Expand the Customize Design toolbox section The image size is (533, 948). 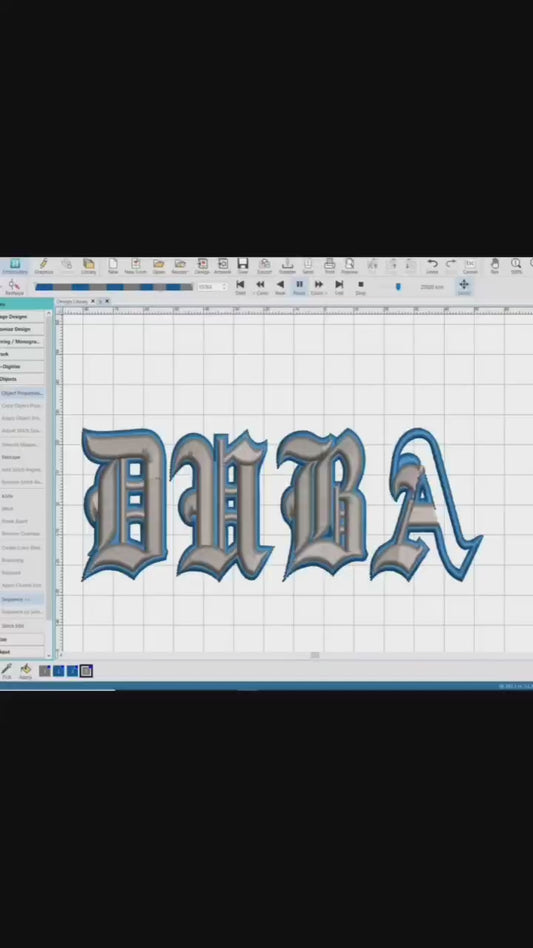22,329
